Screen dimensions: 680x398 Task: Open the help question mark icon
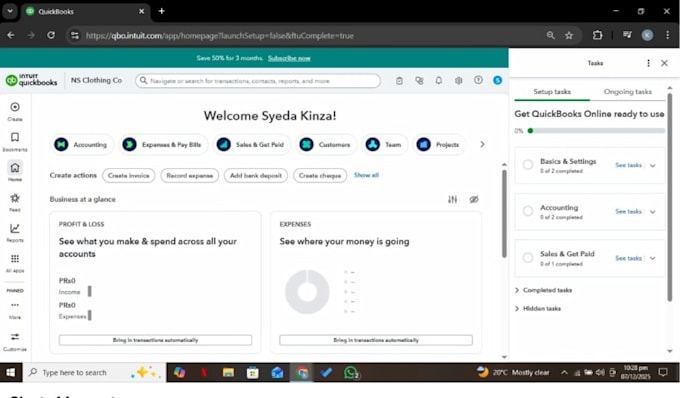(478, 80)
